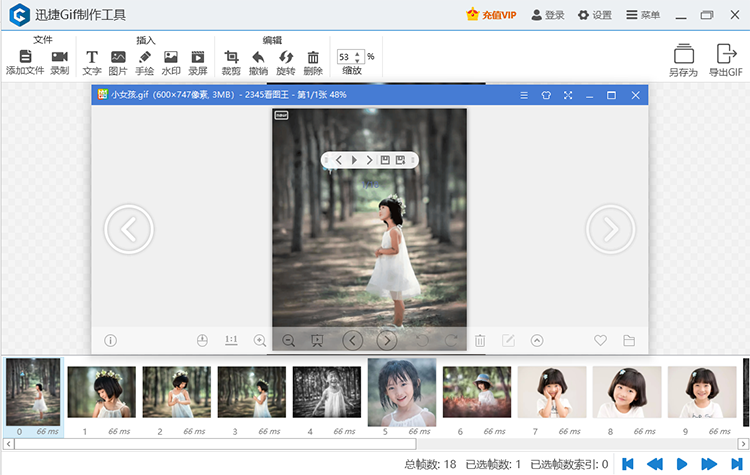Image resolution: width=750 pixels, height=475 pixels.
Task: Click the timeline scrollbar right arrow
Action: click(743, 444)
